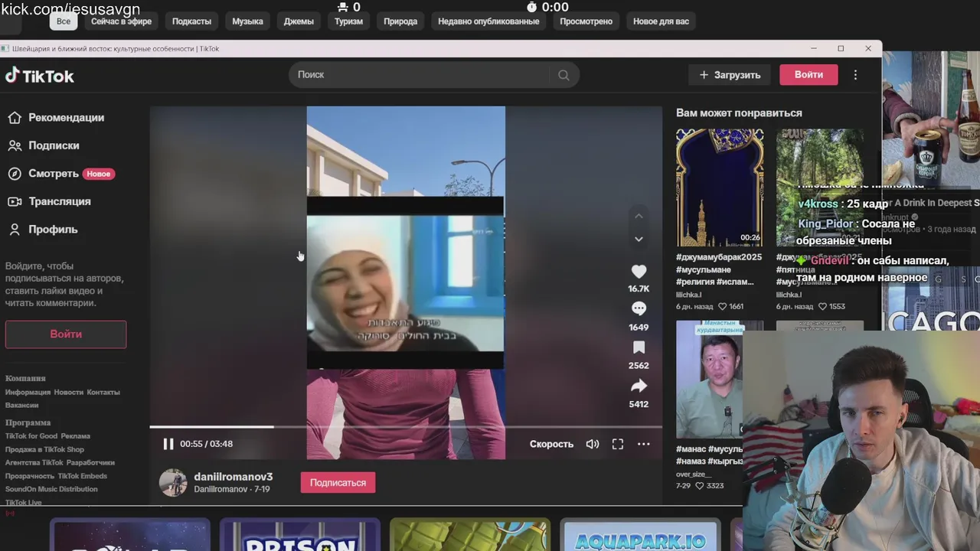The image size is (980, 551).
Task: Open Скорость playback speed menu
Action: (x=551, y=444)
